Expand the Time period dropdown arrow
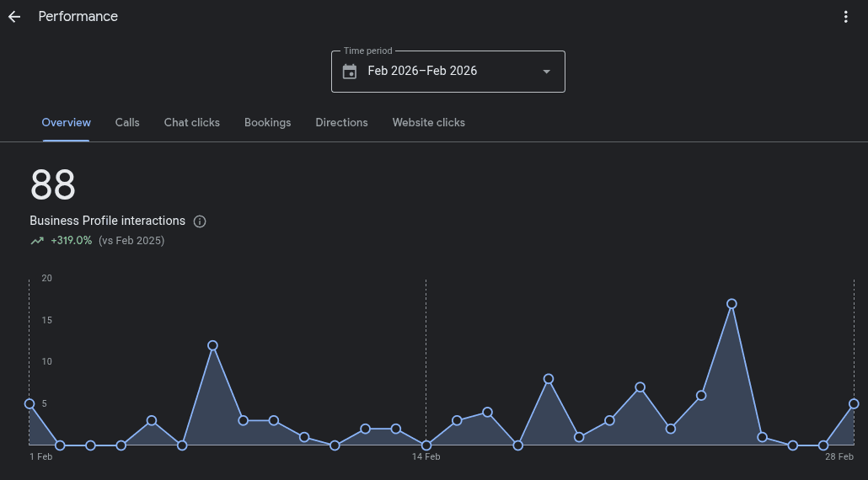 click(x=546, y=72)
